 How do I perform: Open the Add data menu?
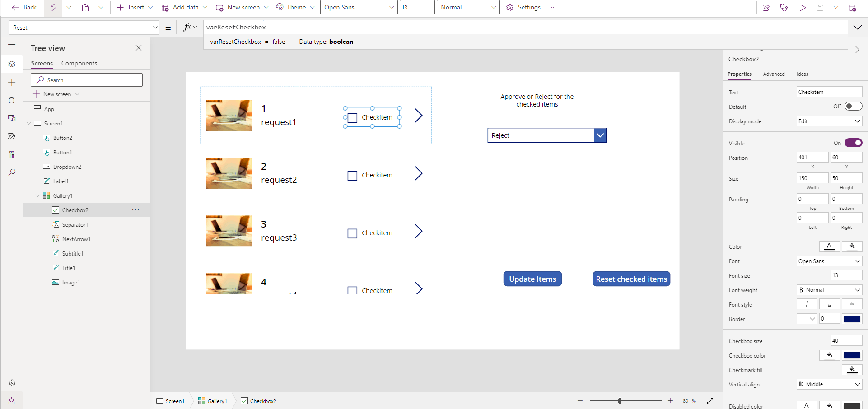(x=185, y=8)
